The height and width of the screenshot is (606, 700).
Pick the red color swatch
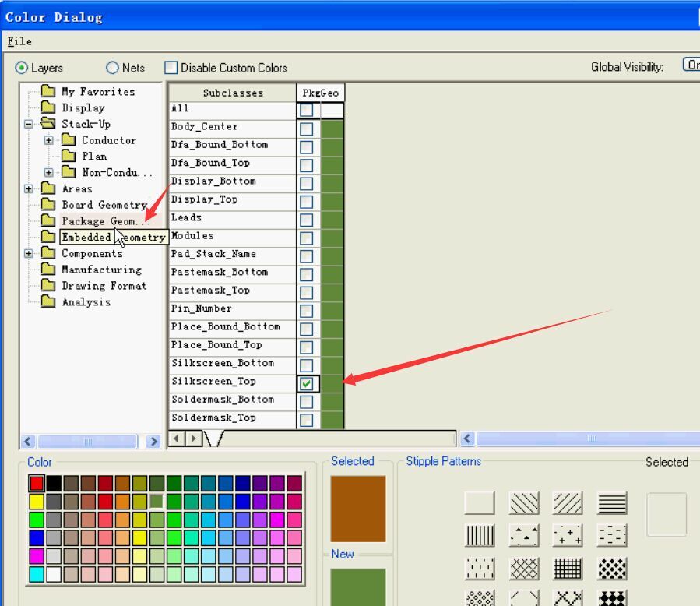pyautogui.click(x=37, y=483)
